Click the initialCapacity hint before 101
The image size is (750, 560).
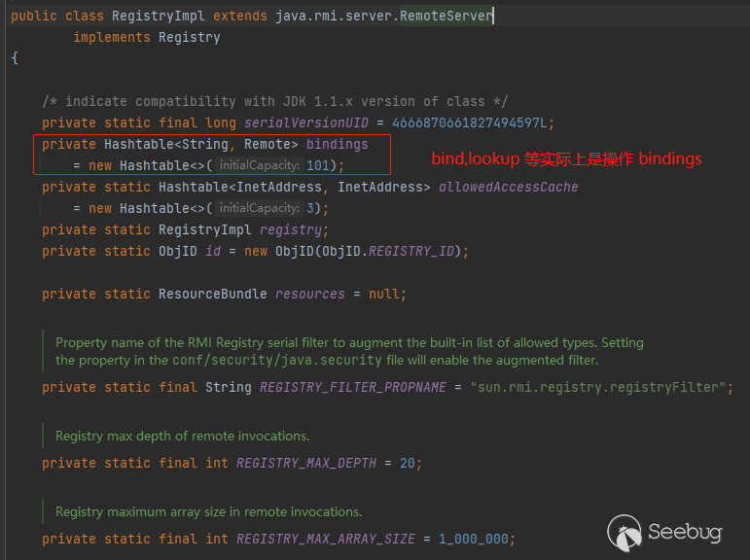259,165
